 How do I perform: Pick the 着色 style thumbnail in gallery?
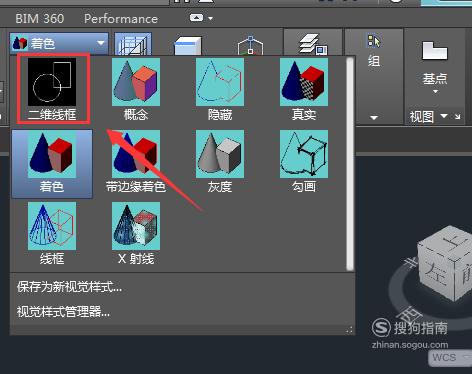pos(52,164)
